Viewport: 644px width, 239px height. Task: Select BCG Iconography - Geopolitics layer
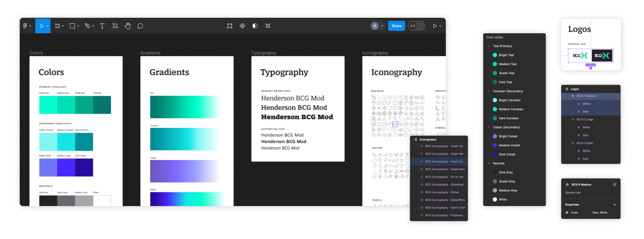[439, 200]
